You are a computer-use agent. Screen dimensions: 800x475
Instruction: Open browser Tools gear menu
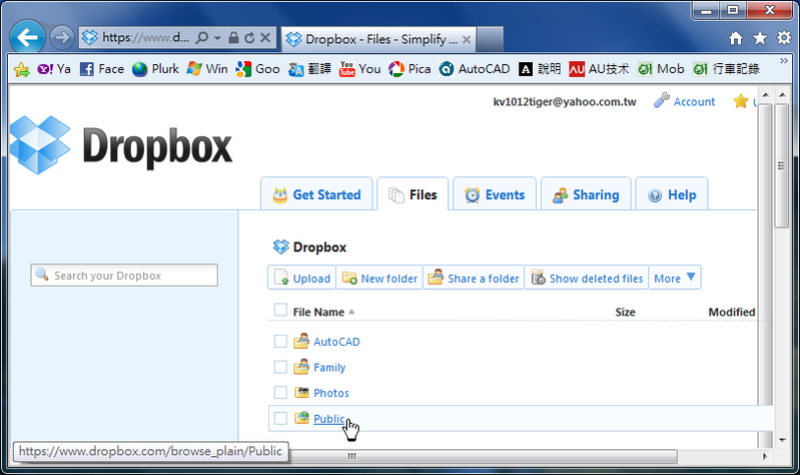784,38
